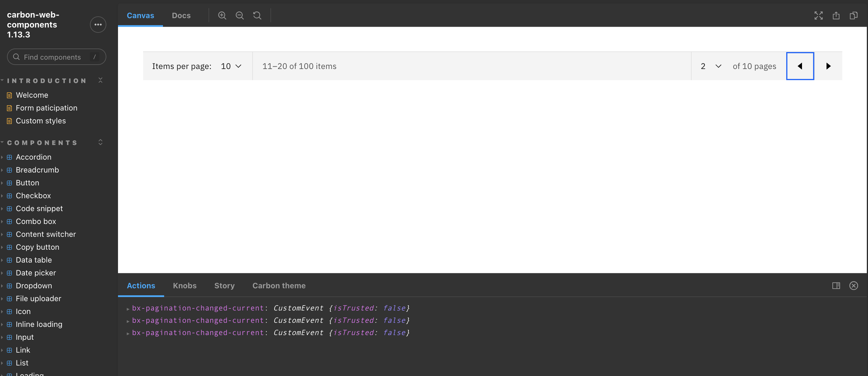
Task: Switch to the Docs tab
Action: click(181, 15)
